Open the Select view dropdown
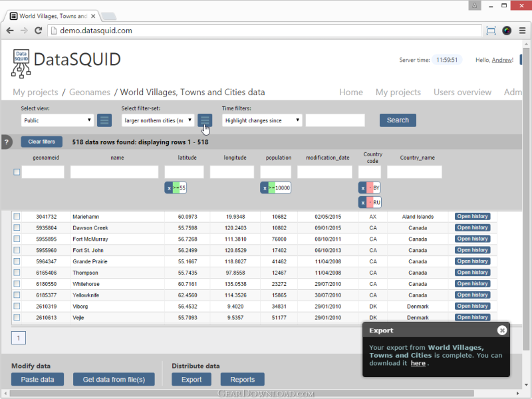532x399 pixels. (x=57, y=120)
